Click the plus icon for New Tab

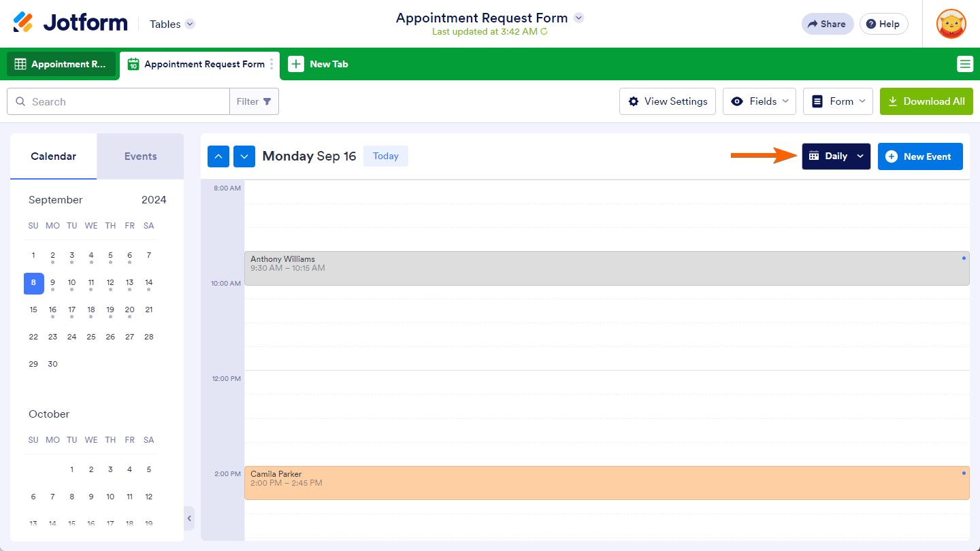tap(296, 64)
